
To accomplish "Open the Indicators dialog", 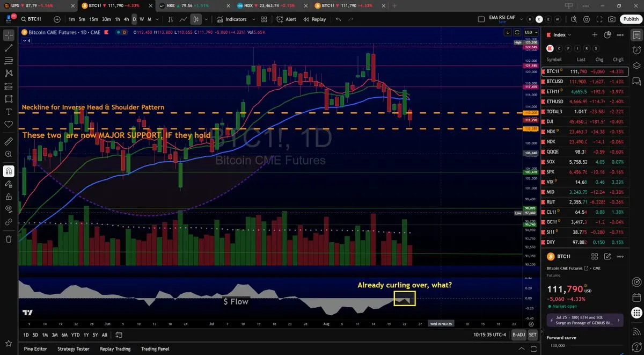I will (x=232, y=19).
